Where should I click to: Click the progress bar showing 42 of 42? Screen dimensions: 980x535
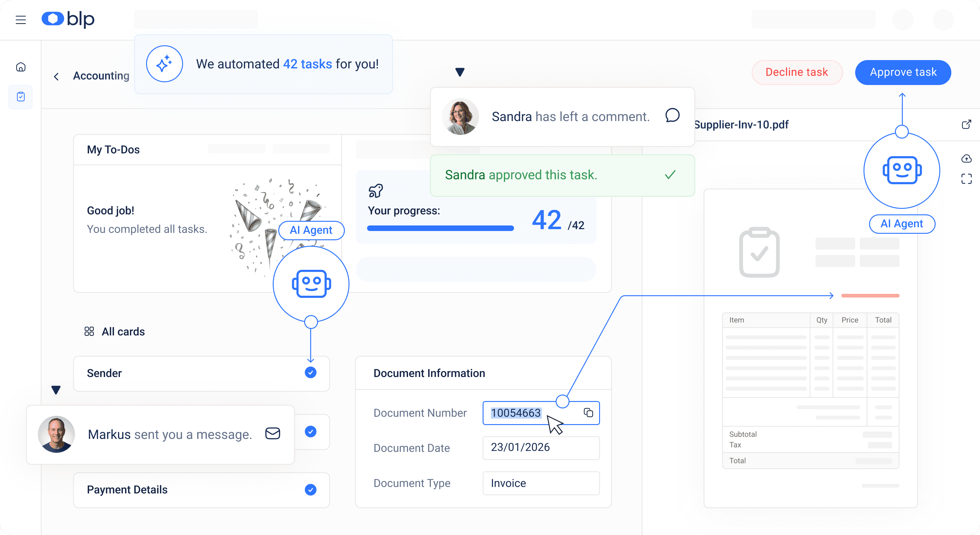point(440,228)
